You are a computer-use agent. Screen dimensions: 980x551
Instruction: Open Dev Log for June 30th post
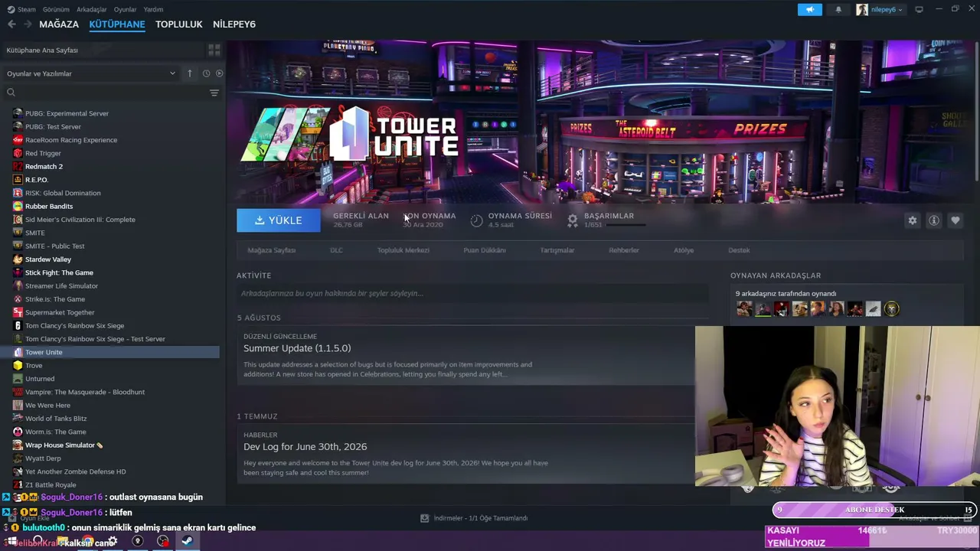[305, 447]
